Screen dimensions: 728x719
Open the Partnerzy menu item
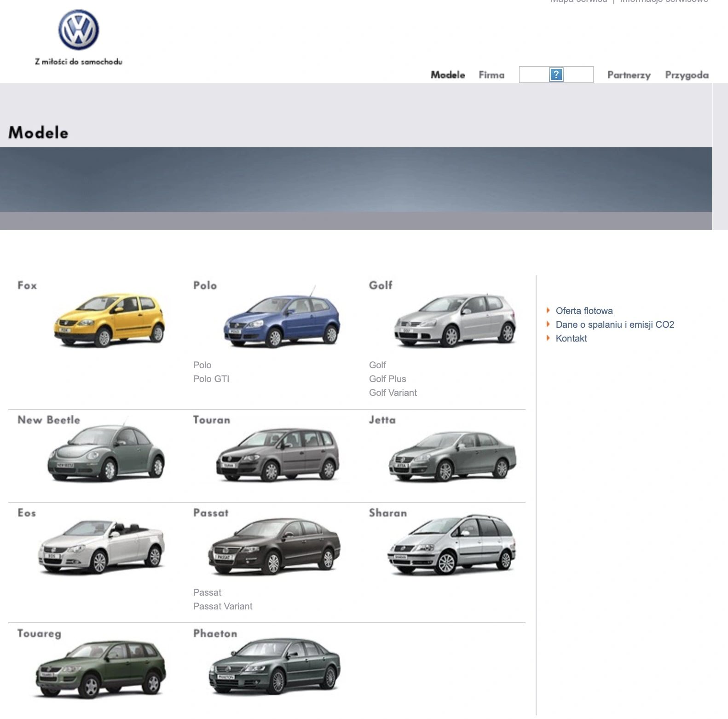pos(629,75)
